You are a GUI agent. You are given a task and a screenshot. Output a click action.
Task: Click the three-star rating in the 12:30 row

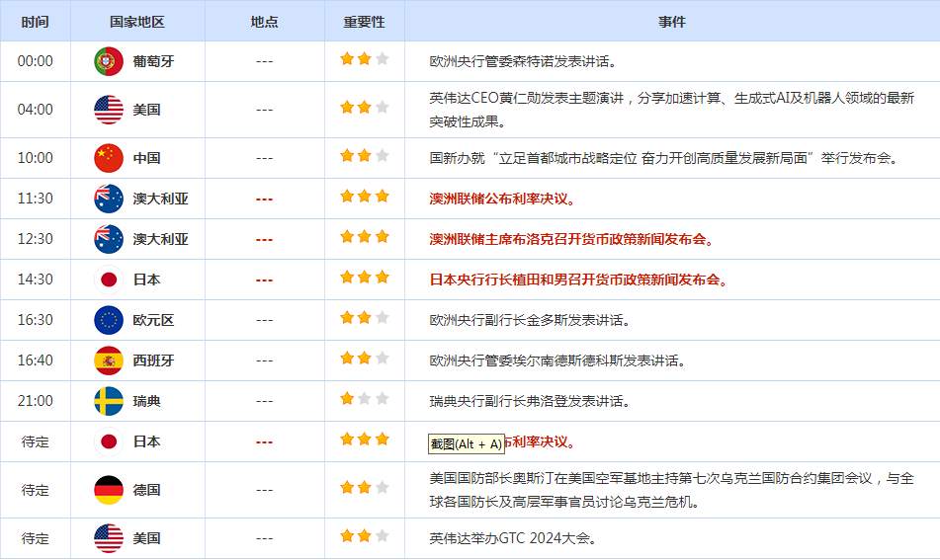365,237
